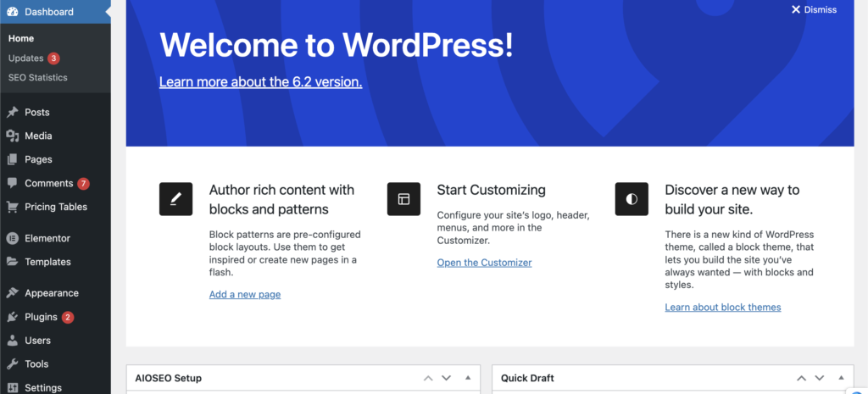
Task: Click the Pricing Tables cart icon
Action: click(x=13, y=207)
